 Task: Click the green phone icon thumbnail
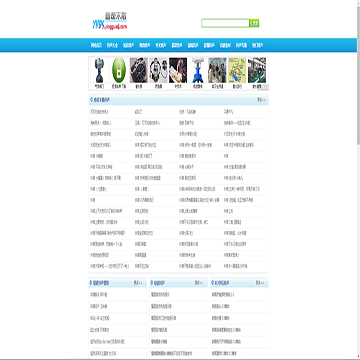pos(119,70)
